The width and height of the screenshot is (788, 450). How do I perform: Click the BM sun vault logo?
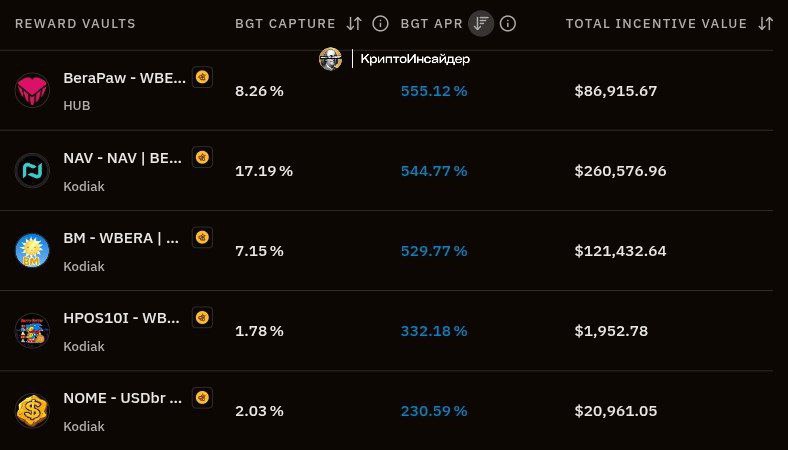32,250
